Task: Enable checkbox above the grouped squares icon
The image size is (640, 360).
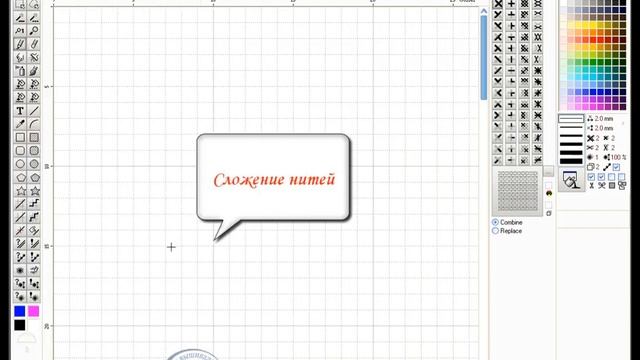Action: (x=622, y=177)
